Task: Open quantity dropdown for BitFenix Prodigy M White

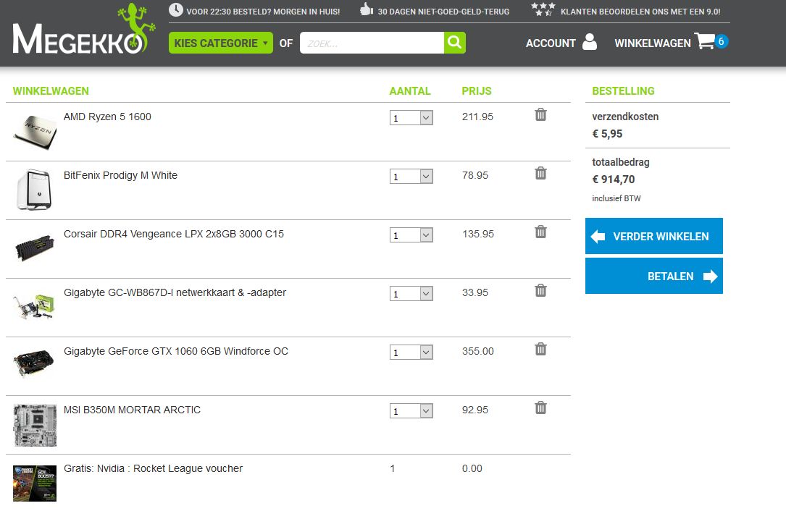Action: pos(411,177)
